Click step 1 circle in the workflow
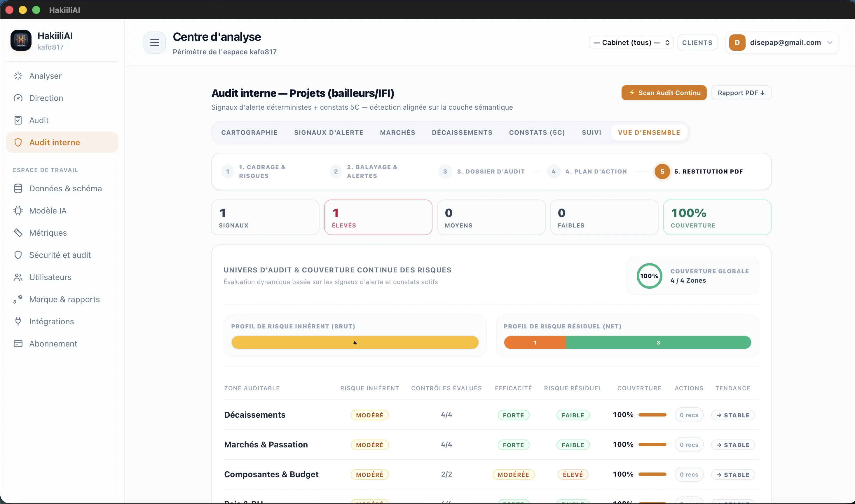Screen dimensions: 855x504 pos(228,171)
